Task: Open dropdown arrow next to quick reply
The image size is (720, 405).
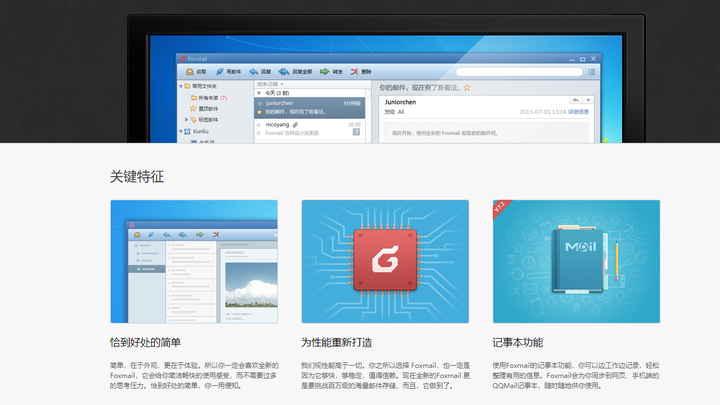Action: tap(588, 100)
